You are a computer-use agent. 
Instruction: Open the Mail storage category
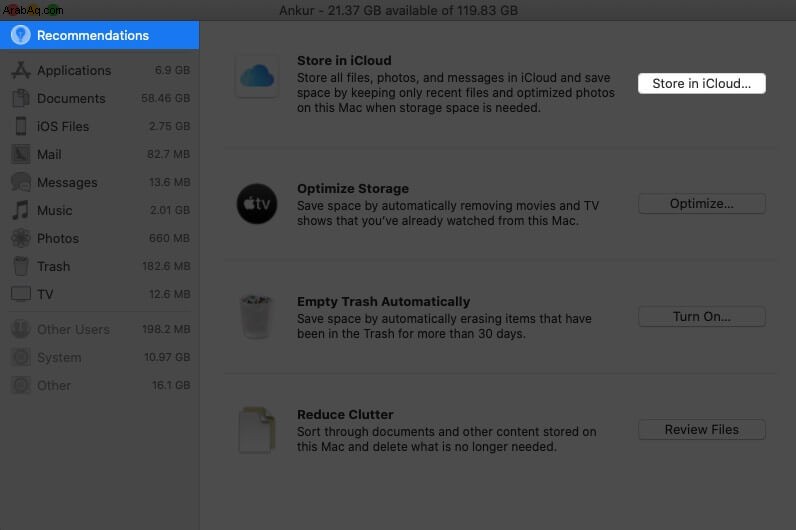click(100, 154)
